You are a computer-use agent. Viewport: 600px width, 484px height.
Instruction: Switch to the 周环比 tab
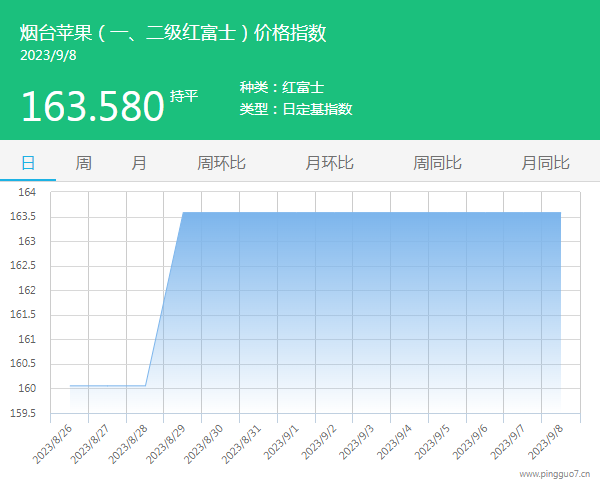[x=221, y=162]
